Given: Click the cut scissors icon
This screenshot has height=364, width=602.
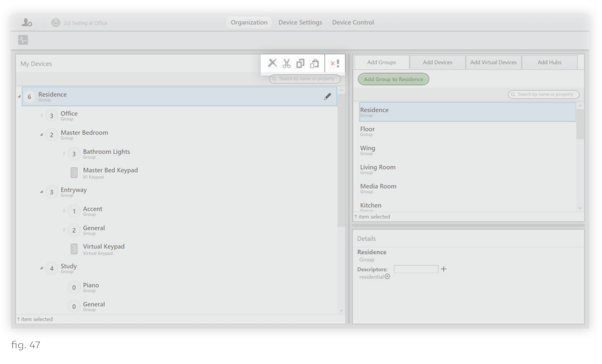Looking at the screenshot, I should click(x=286, y=63).
